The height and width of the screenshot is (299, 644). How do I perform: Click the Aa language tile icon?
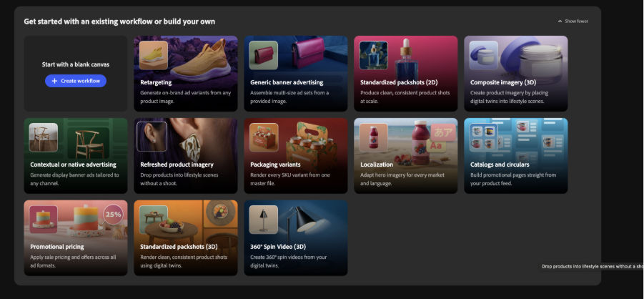tap(436, 147)
